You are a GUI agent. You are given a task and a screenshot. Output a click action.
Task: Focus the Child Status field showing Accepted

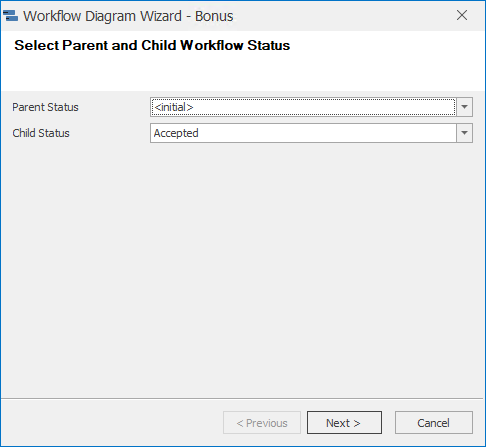(311, 133)
